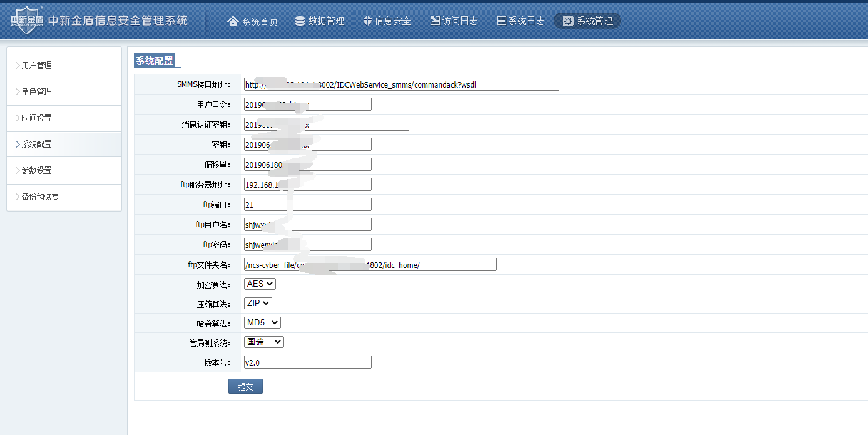The width and height of the screenshot is (868, 435).
Task: Expand the 压缩算法 ZIP dropdown
Action: pyautogui.click(x=258, y=303)
